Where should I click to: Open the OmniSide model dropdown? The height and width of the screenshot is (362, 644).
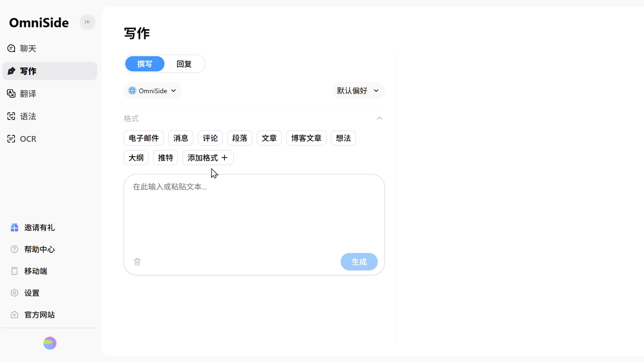pos(153,91)
